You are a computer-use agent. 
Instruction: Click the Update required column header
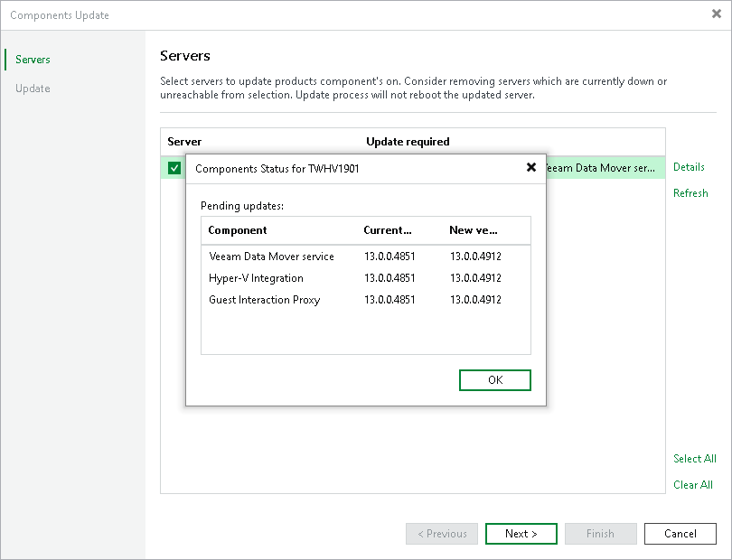click(x=408, y=142)
